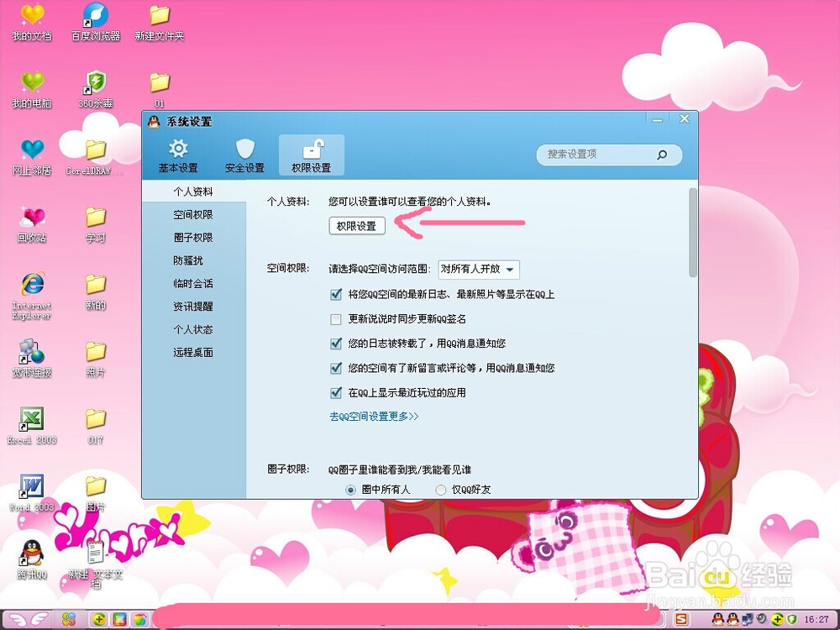840x630 pixels.
Task: Launch Internet Explorer from the desktop
Action: (x=31, y=286)
